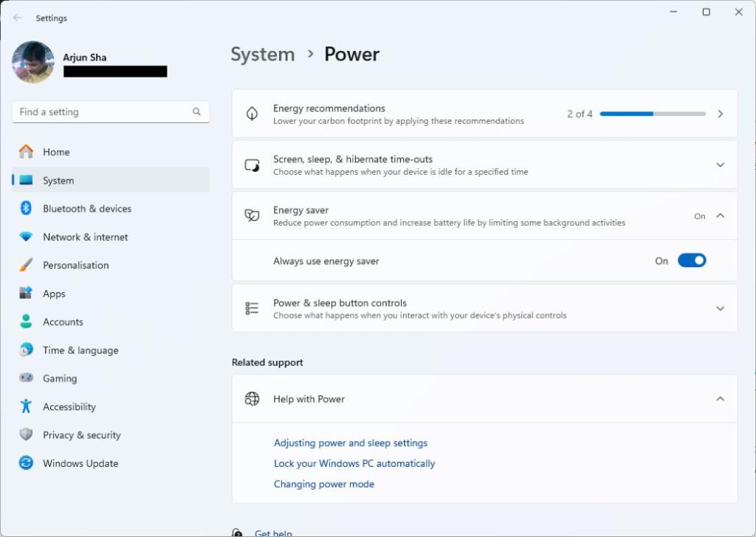This screenshot has width=756, height=537.
Task: Click the Time & language globe icon
Action: coord(26,350)
